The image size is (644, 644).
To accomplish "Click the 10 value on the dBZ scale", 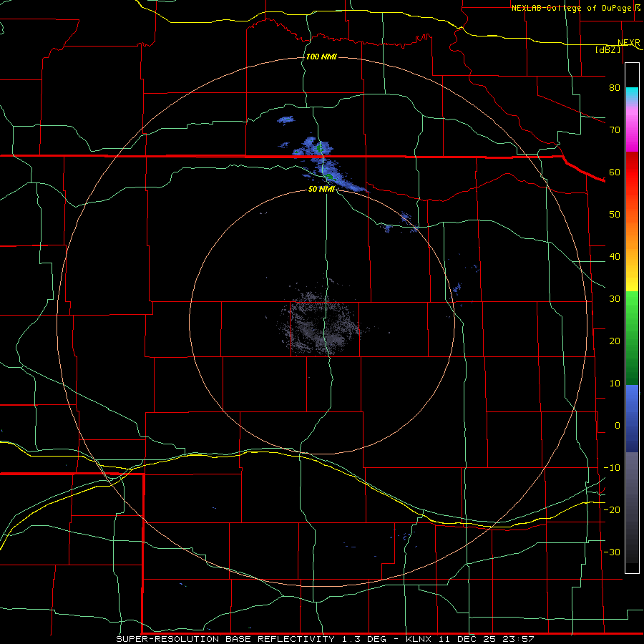I will click(x=615, y=384).
